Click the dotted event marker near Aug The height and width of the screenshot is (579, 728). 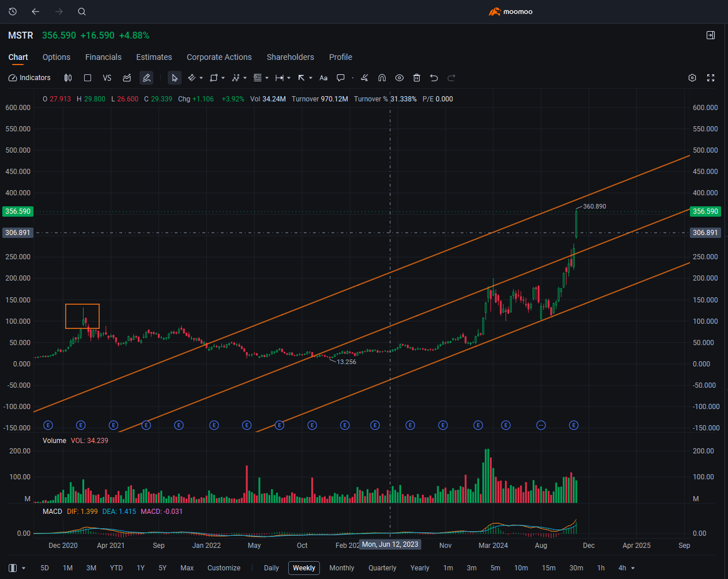[x=541, y=425]
